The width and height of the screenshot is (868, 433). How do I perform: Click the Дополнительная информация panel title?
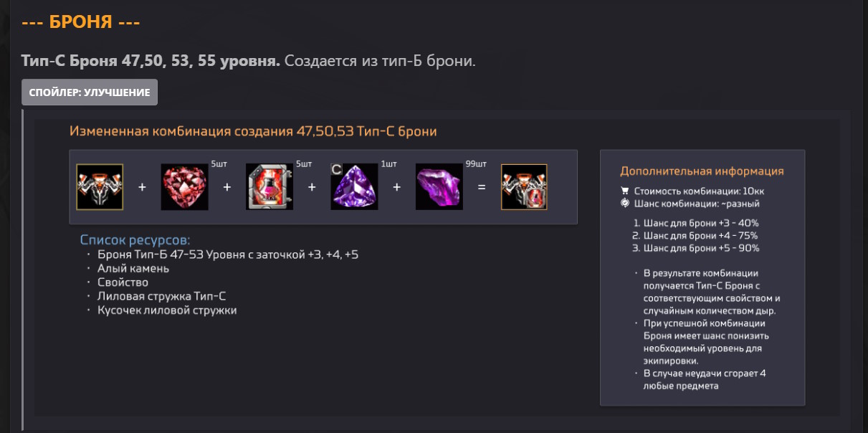[x=702, y=171]
